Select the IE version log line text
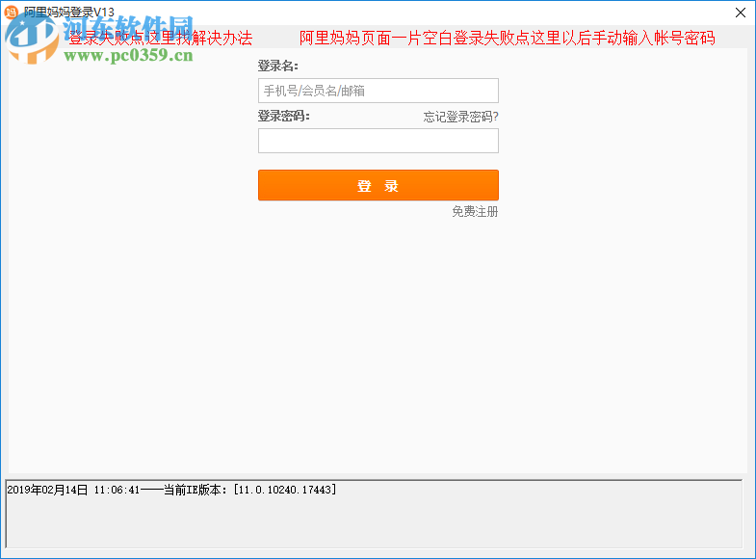The width and height of the screenshot is (756, 559). (x=171, y=490)
